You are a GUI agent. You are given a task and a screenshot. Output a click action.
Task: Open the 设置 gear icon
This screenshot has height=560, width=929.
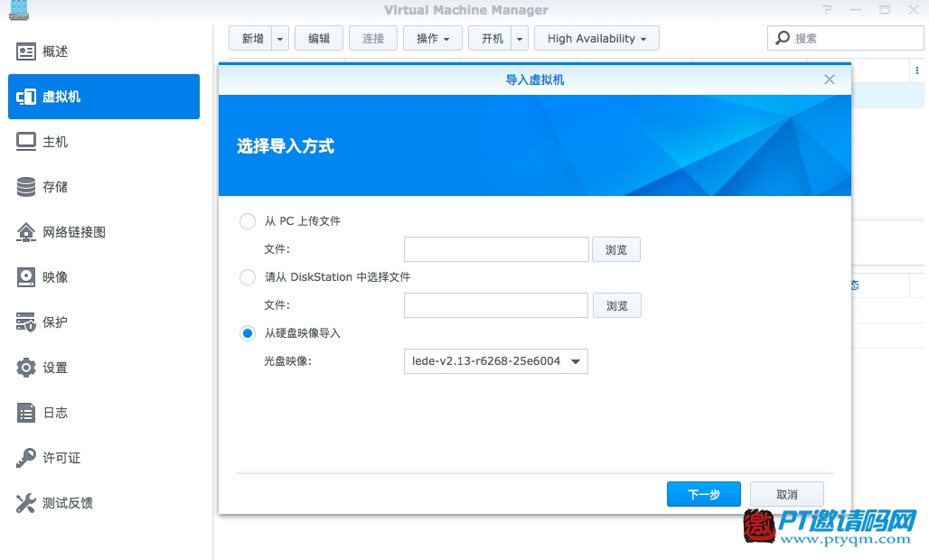tap(25, 368)
